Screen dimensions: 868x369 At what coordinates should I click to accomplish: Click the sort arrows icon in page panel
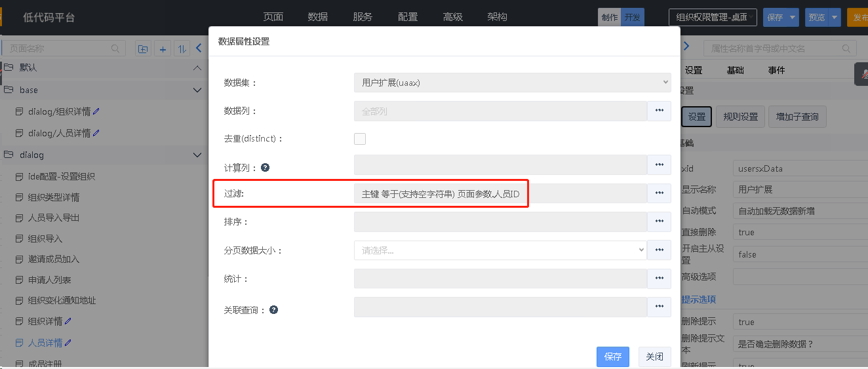182,49
